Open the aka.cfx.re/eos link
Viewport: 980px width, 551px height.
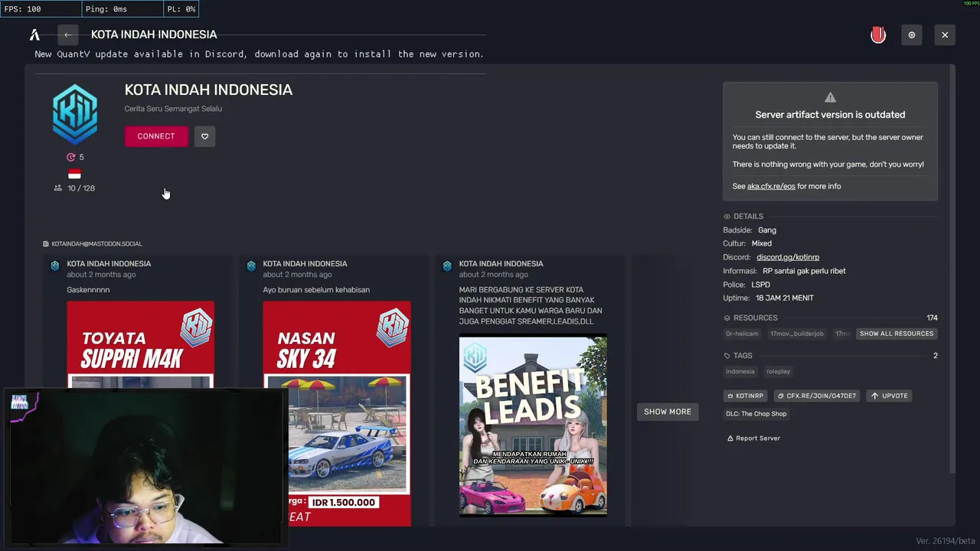[x=771, y=186]
